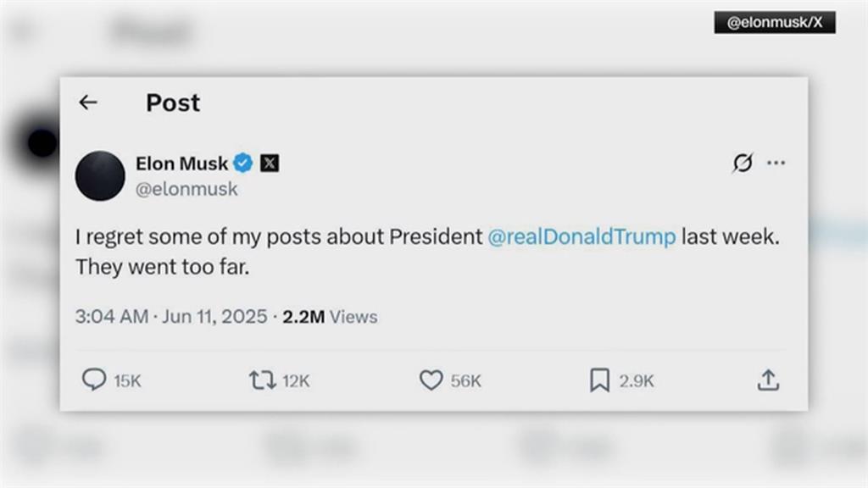Image resolution: width=868 pixels, height=488 pixels.
Task: Open the three-dot more options menu
Action: (776, 164)
